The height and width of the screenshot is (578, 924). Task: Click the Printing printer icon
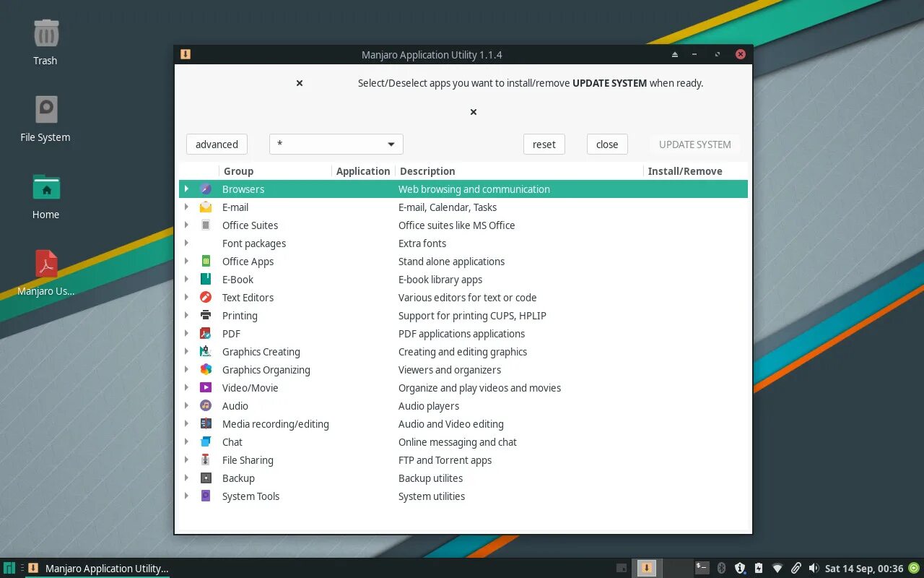coord(206,315)
